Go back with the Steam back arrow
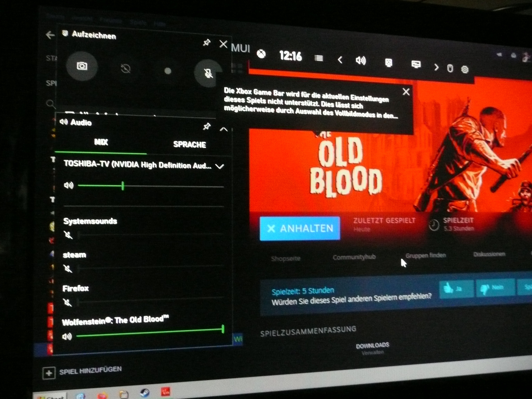The height and width of the screenshot is (399, 532). pos(50,35)
